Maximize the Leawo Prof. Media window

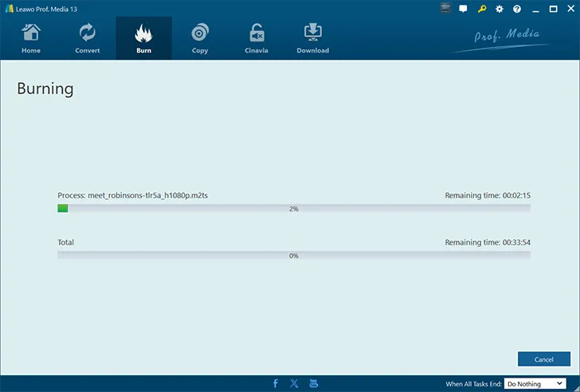pyautogui.click(x=553, y=9)
